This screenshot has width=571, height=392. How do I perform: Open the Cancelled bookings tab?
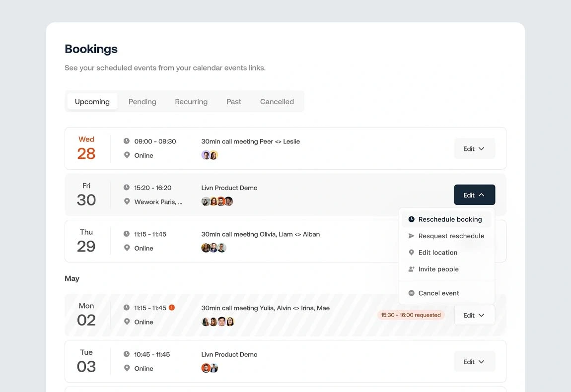277,101
